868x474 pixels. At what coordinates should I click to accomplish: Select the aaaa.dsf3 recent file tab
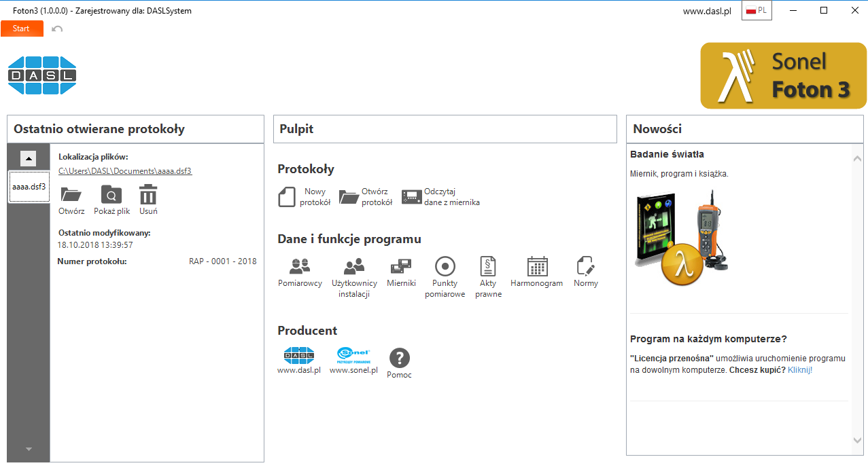(29, 187)
